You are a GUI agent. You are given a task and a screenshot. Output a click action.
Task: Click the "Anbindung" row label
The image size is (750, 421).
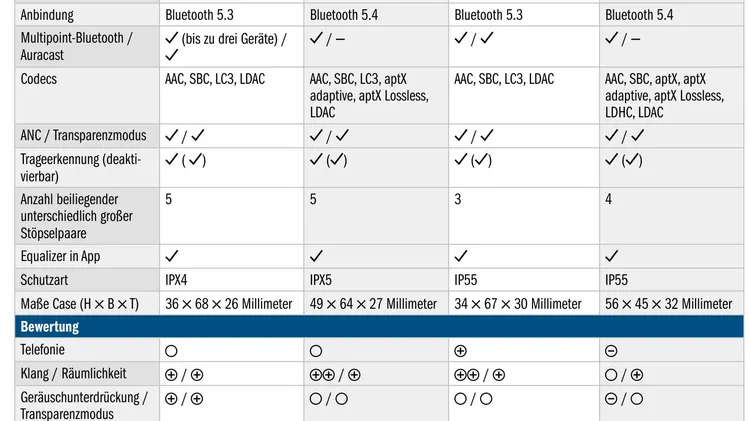pos(47,15)
